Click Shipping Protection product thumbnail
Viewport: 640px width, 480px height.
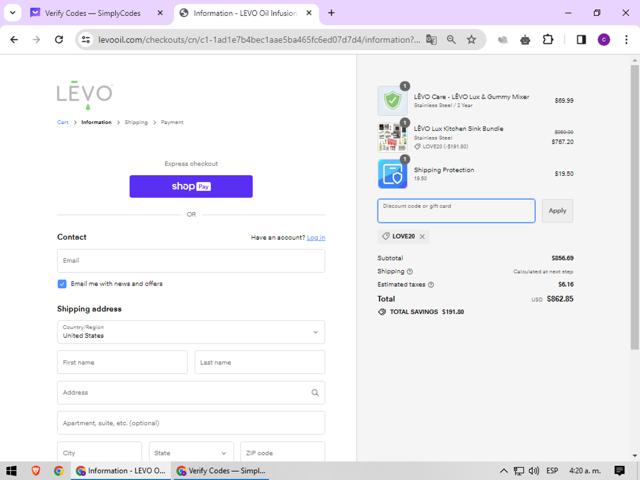pos(392,174)
